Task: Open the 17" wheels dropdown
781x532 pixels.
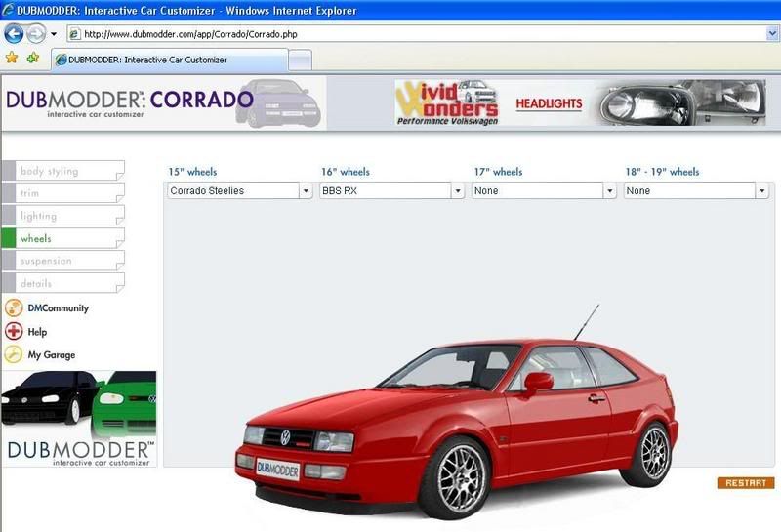Action: coord(544,190)
